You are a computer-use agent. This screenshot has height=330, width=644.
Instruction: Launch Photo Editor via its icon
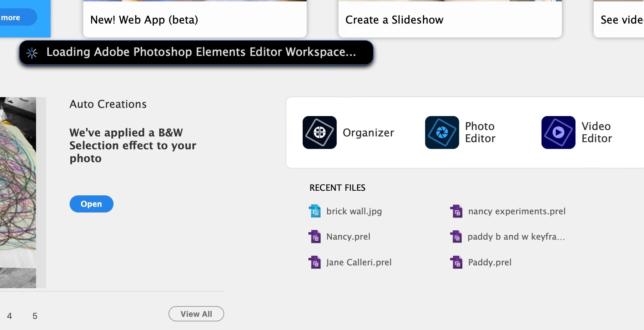(x=442, y=132)
